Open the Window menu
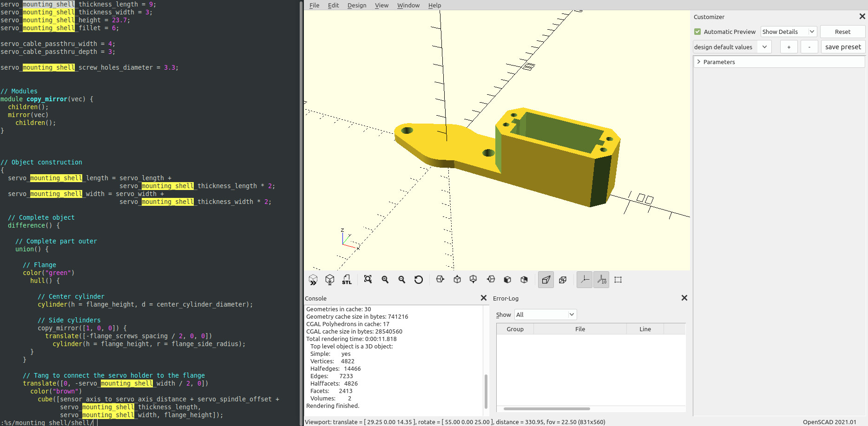The height and width of the screenshot is (426, 868). pos(408,5)
